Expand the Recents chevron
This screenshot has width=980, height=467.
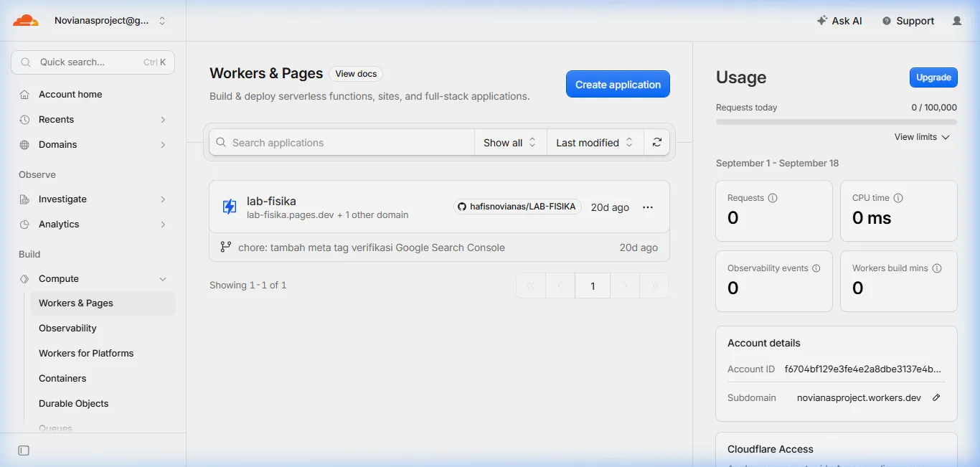click(x=163, y=119)
